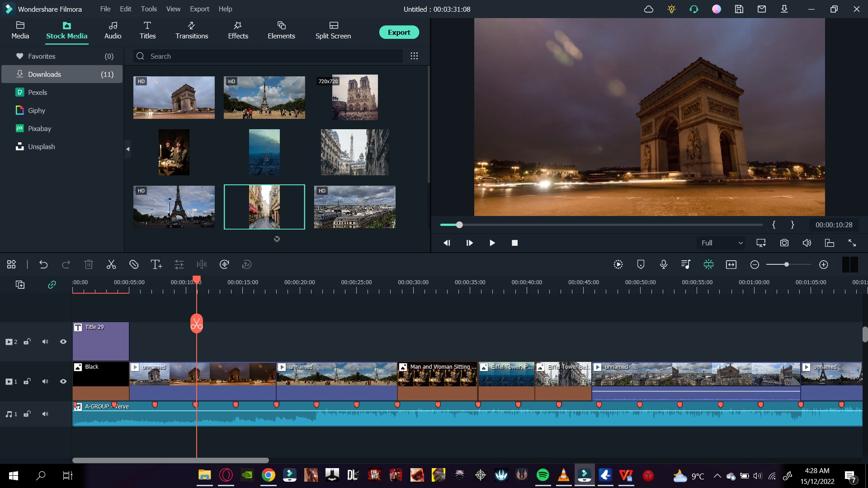The width and height of the screenshot is (868, 488).
Task: Toggle mute on track 1 audio
Action: pos(45,413)
